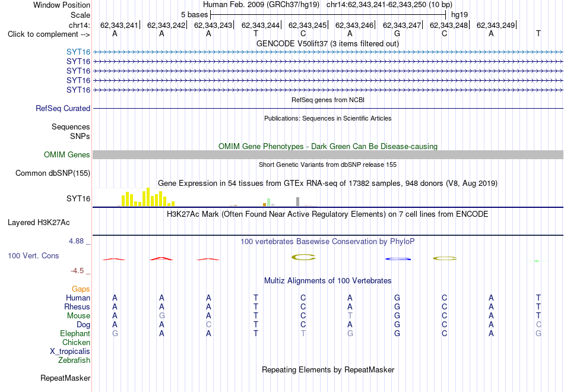564x392 pixels.
Task: Click the SYT16 label beside GTEx chart
Action: point(78,199)
